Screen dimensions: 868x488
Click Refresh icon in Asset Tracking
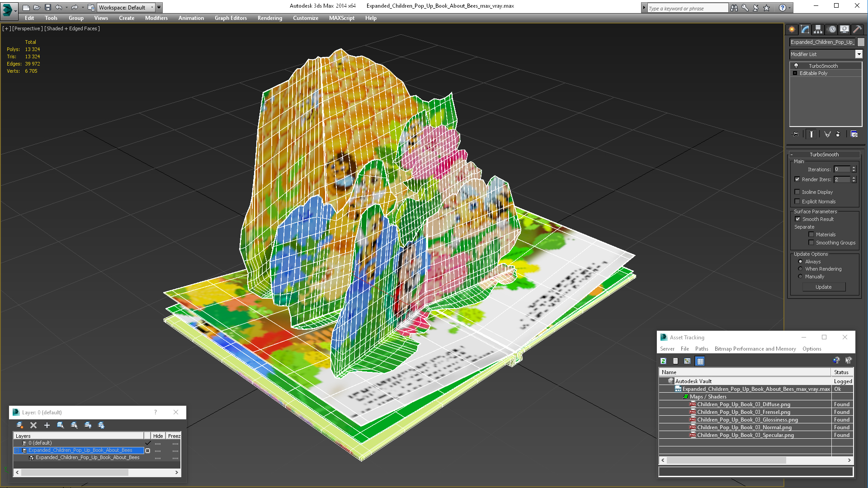coord(663,361)
